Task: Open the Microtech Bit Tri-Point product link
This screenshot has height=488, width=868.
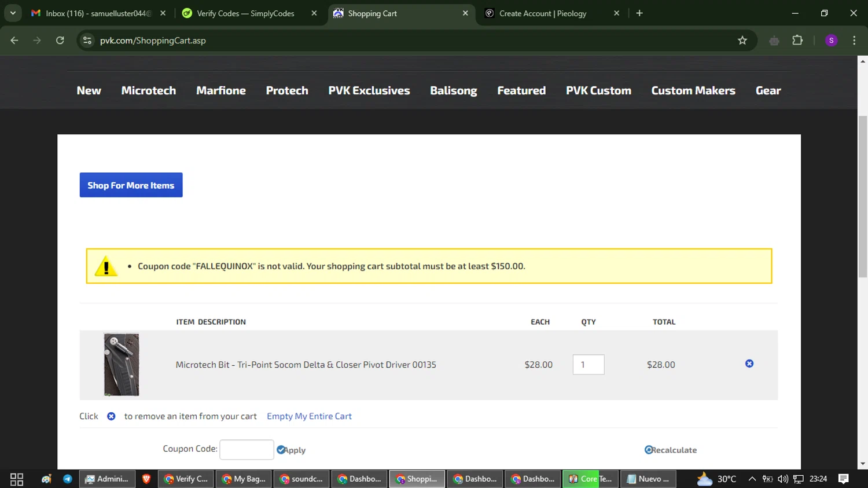Action: [x=306, y=365]
